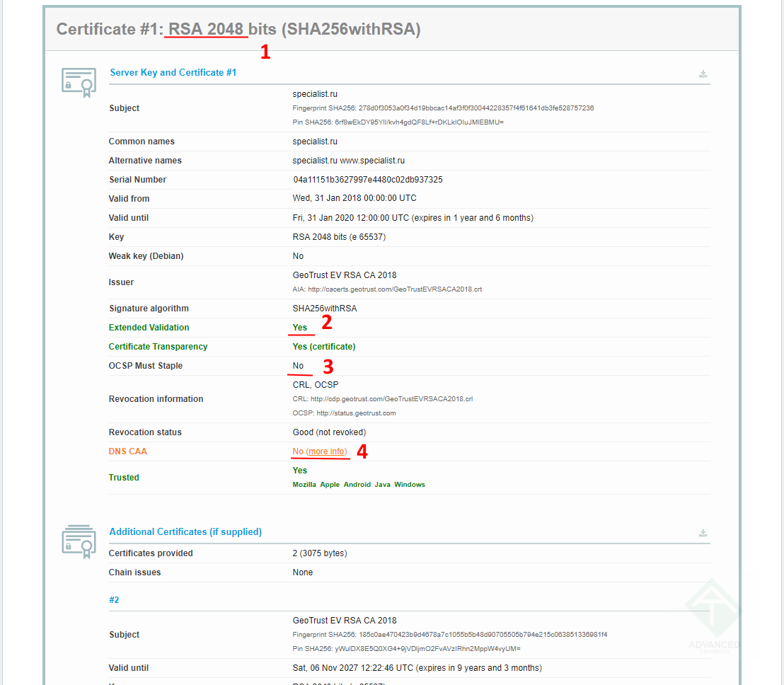The width and height of the screenshot is (784, 685).
Task: Click the Valid until date 'Fri, 31 Jan 2020'
Action: (x=413, y=218)
